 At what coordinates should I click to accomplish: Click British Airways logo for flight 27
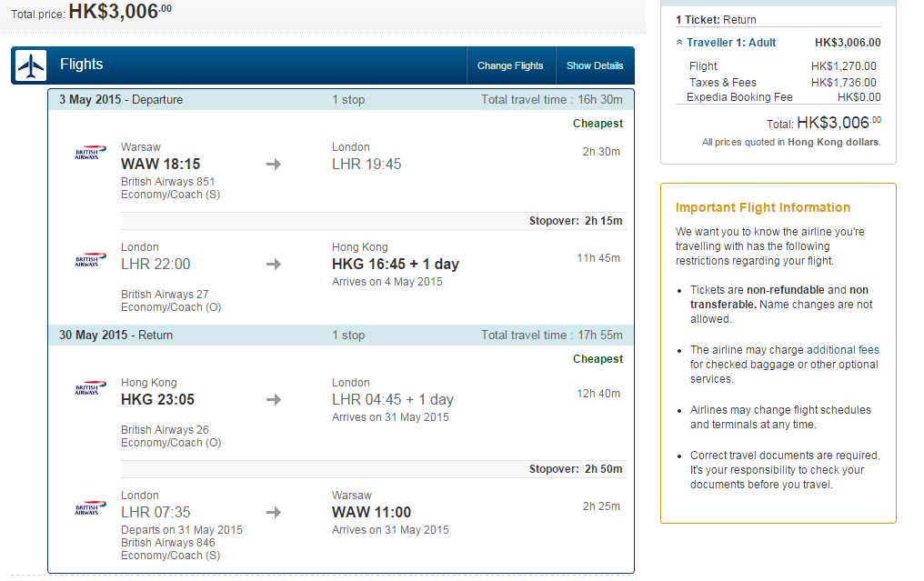pos(90,260)
